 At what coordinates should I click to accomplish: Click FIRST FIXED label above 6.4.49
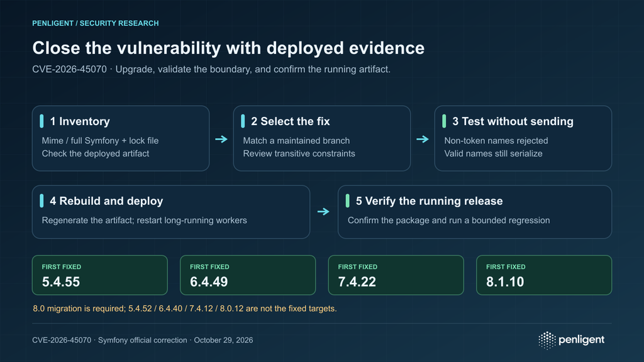click(209, 266)
